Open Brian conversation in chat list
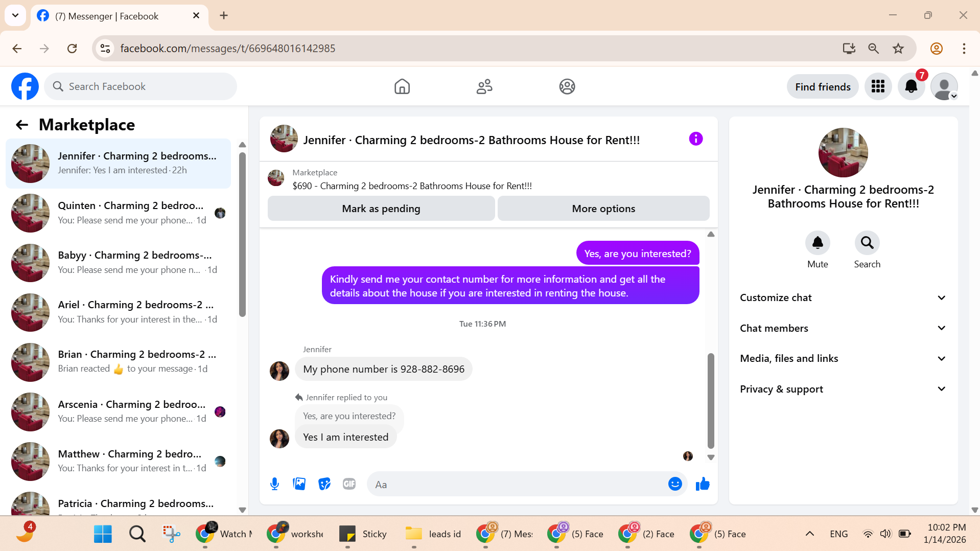The height and width of the screenshot is (551, 980). (118, 361)
